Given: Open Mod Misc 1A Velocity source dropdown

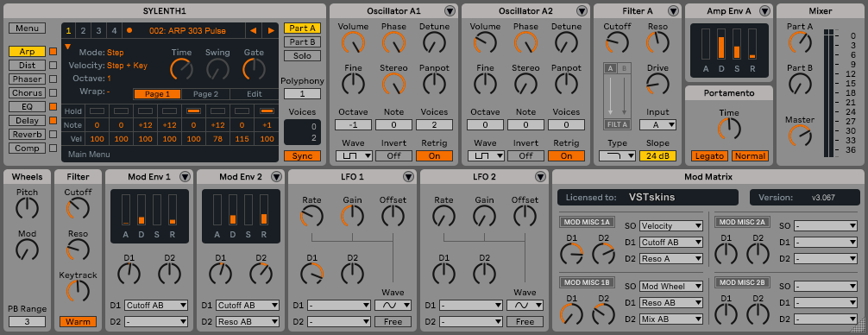Looking at the screenshot, I should [x=671, y=226].
